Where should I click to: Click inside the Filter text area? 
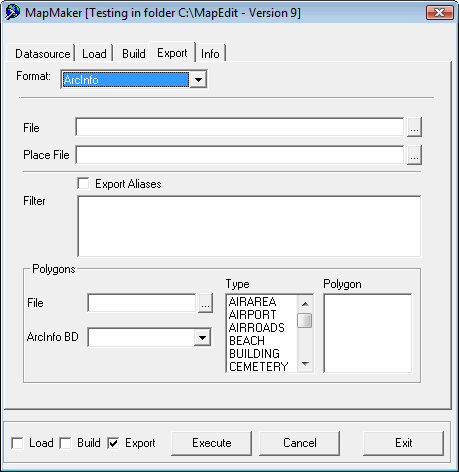point(249,226)
